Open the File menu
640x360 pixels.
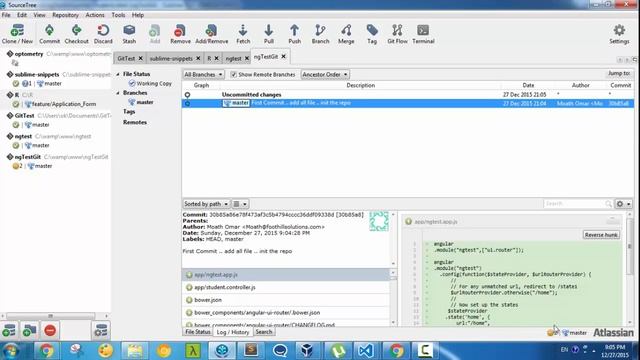6,15
